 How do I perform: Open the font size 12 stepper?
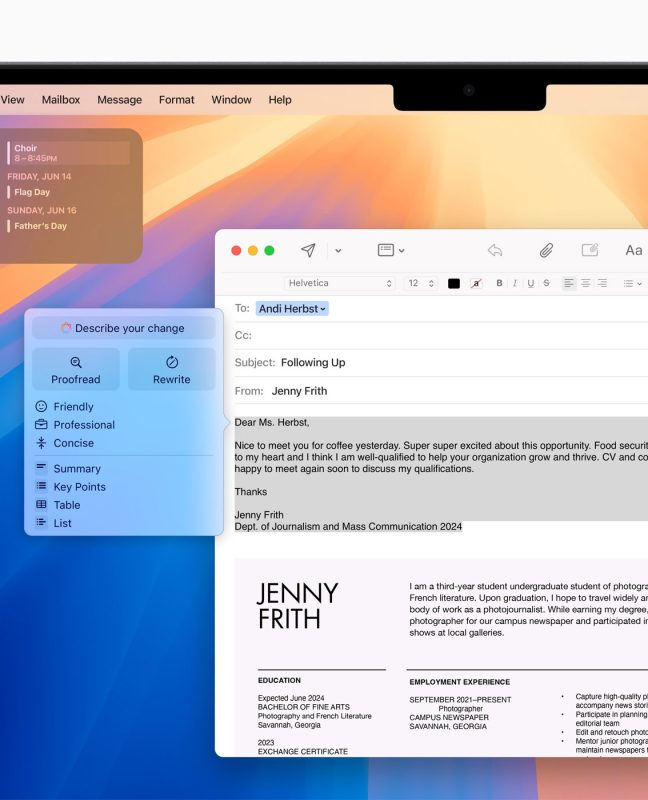point(421,283)
